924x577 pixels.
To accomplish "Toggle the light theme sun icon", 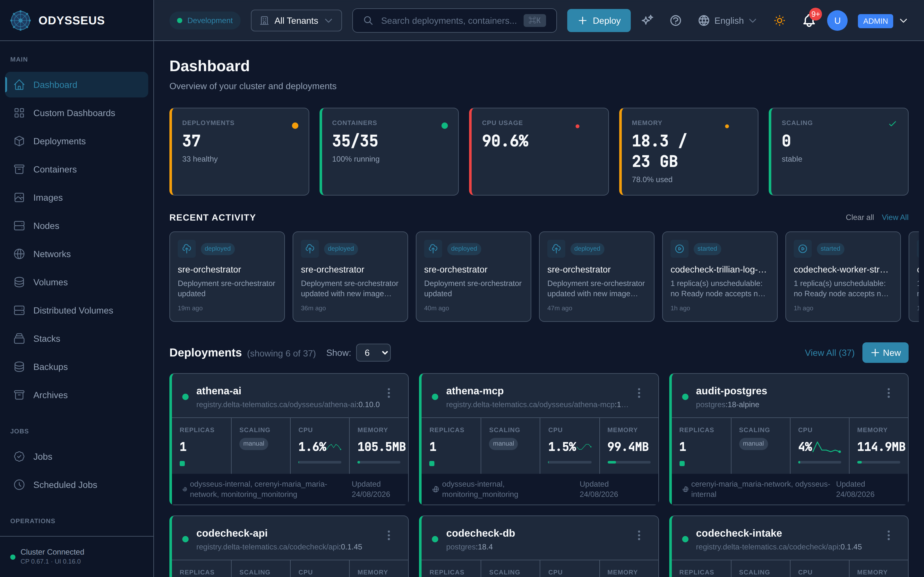I will (x=779, y=21).
